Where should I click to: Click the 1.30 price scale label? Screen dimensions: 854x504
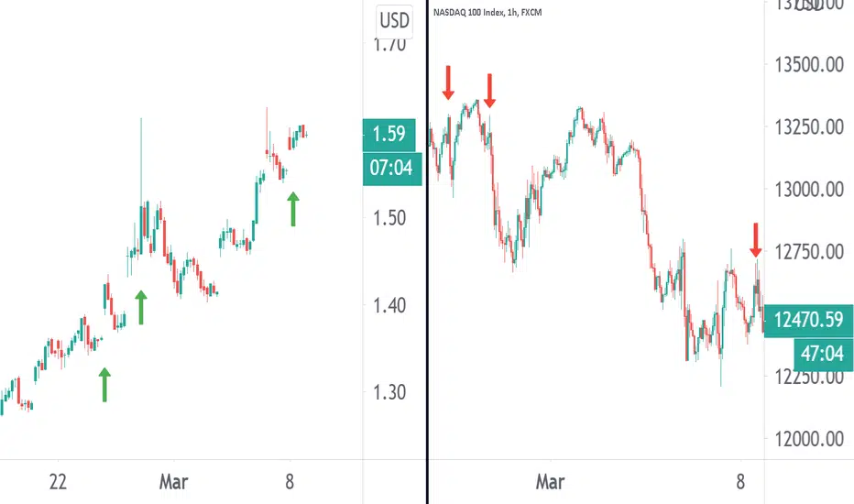[389, 392]
